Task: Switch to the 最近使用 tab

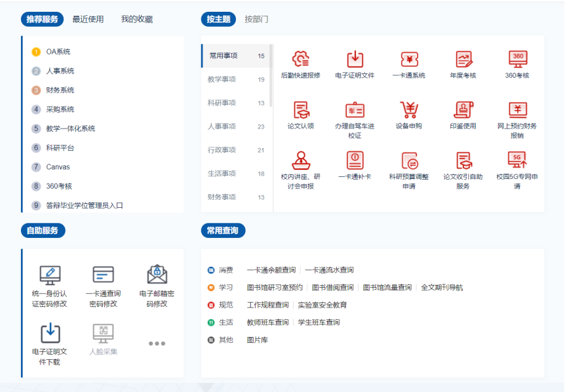Action: [x=88, y=19]
